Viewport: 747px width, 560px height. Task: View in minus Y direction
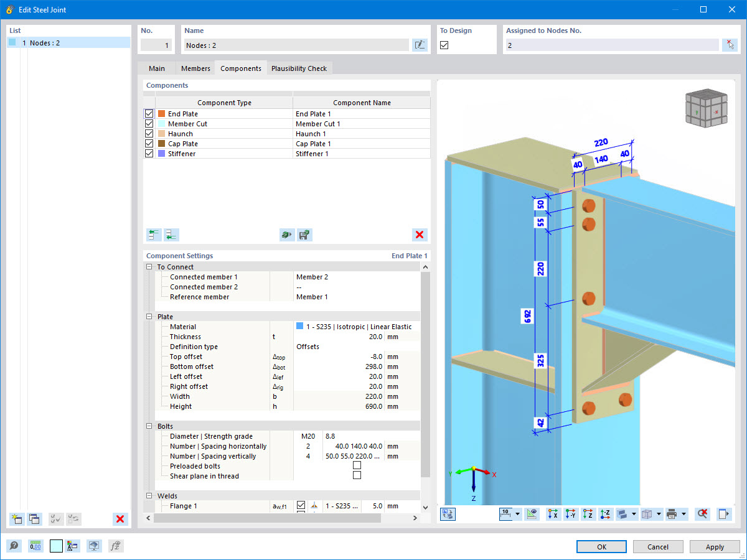pos(571,514)
